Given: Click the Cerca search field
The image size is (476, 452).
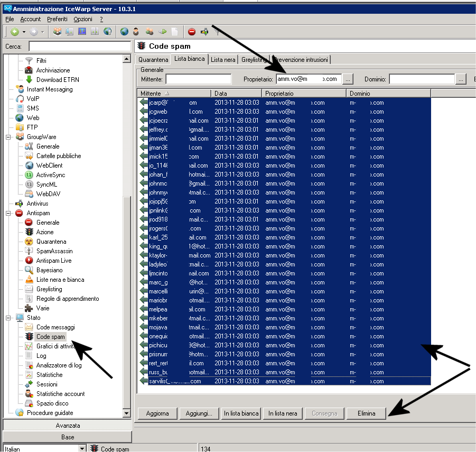Looking at the screenshot, I should click(80, 47).
